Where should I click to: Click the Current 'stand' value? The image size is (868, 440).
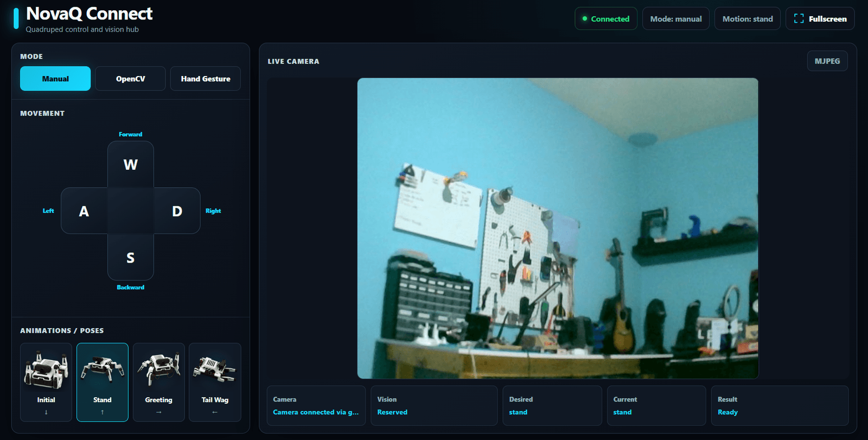[622, 412]
